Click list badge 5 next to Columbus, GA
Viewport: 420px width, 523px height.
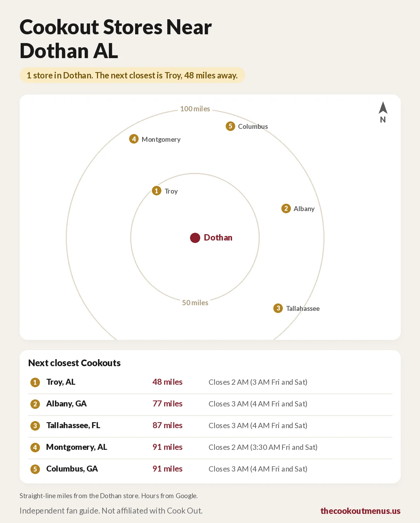(35, 469)
